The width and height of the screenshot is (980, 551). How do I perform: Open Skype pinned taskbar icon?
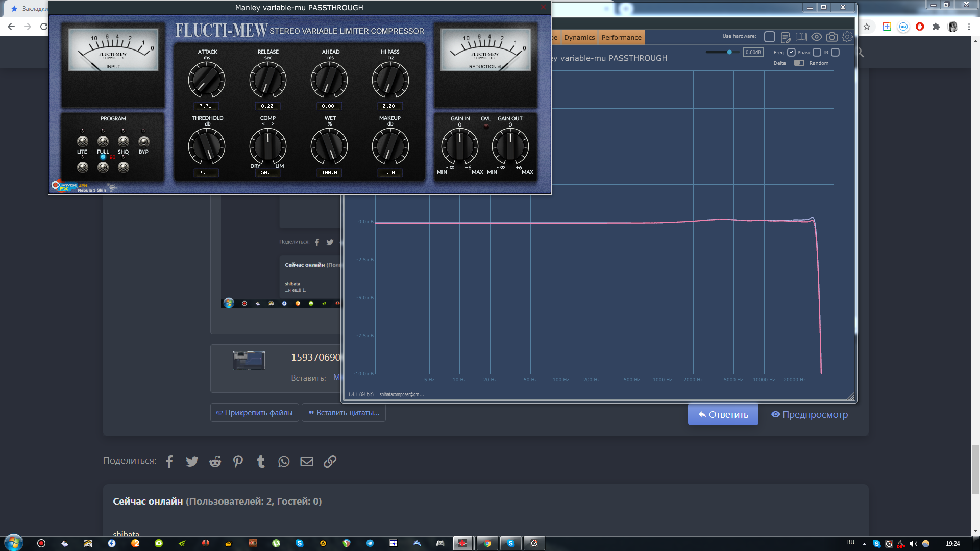tap(300, 543)
